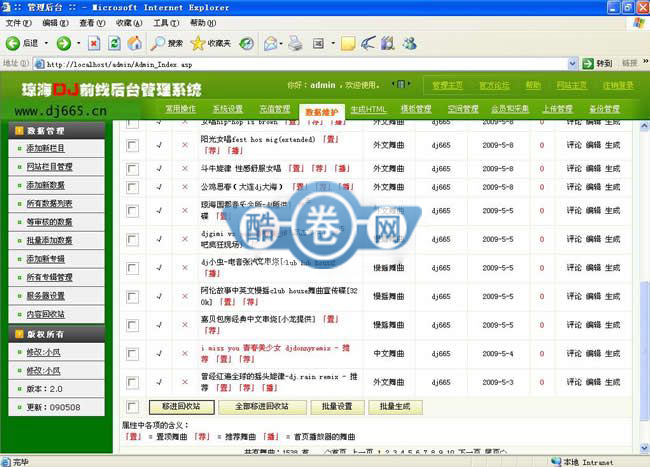Expand the toolbar overflow chevron after 链接

click(x=645, y=61)
